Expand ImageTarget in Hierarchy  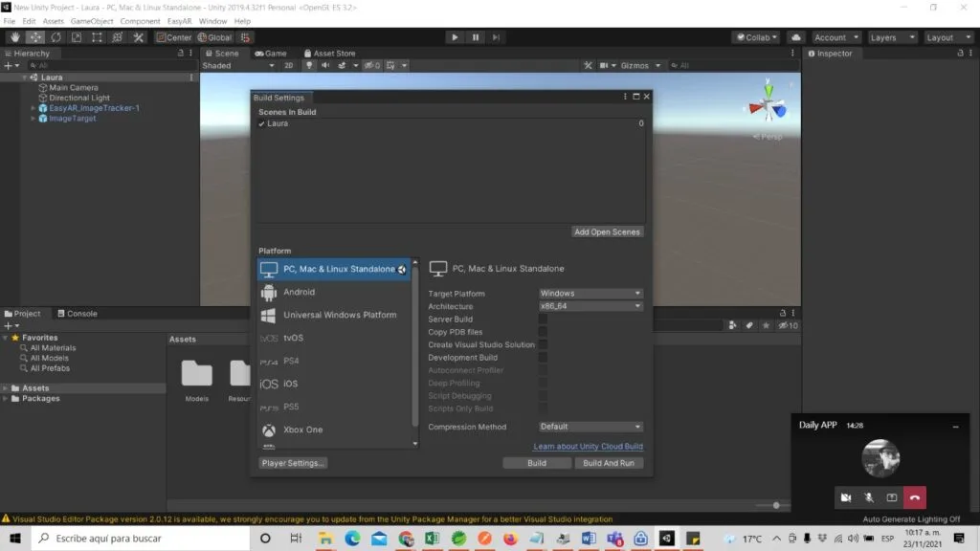click(33, 119)
